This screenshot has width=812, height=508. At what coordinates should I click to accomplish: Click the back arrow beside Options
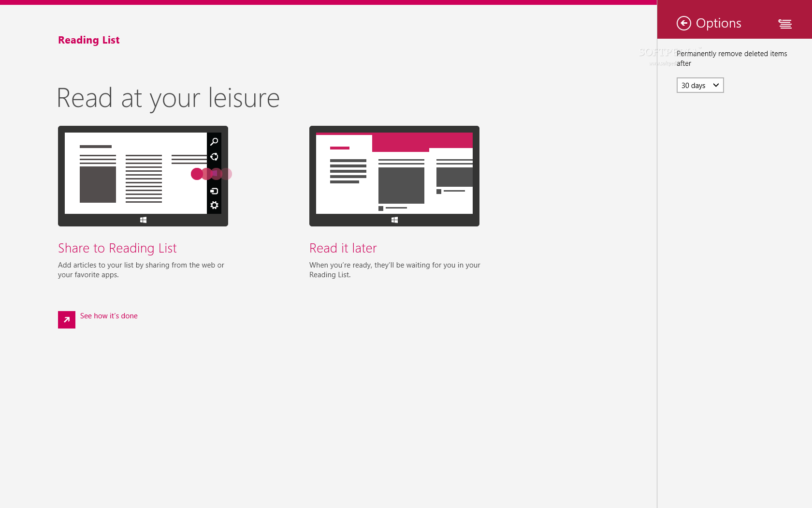click(x=683, y=23)
